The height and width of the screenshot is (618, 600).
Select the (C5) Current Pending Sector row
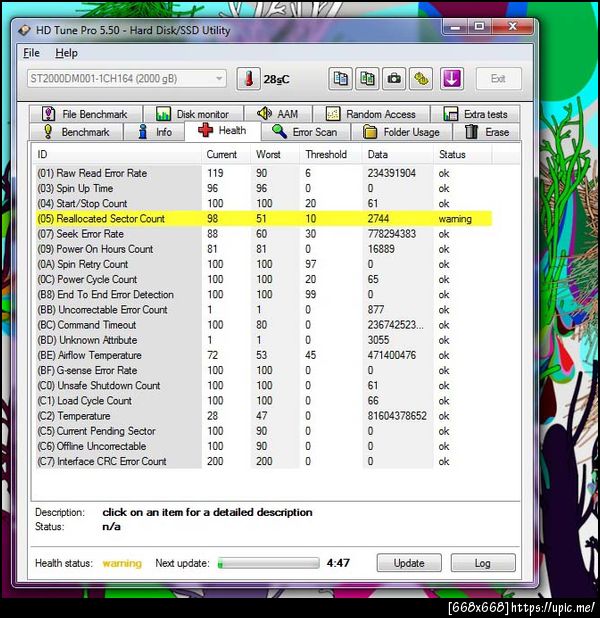[263, 431]
